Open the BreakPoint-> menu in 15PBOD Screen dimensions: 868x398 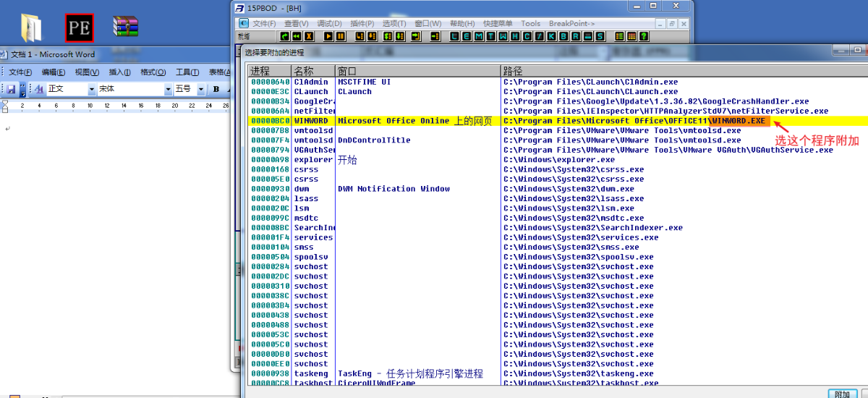(571, 23)
